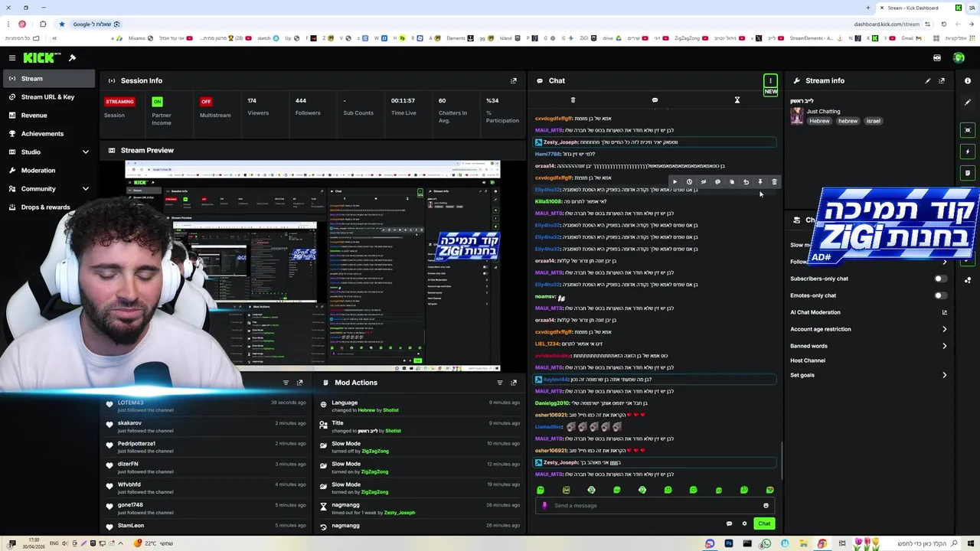This screenshot has height=551, width=980.
Task: Click the info circle icon in right sidebar
Action: (968, 80)
